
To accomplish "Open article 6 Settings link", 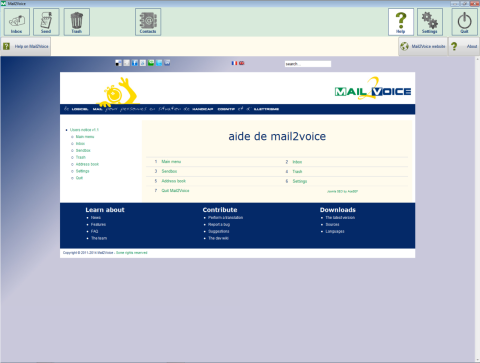I will (x=300, y=181).
